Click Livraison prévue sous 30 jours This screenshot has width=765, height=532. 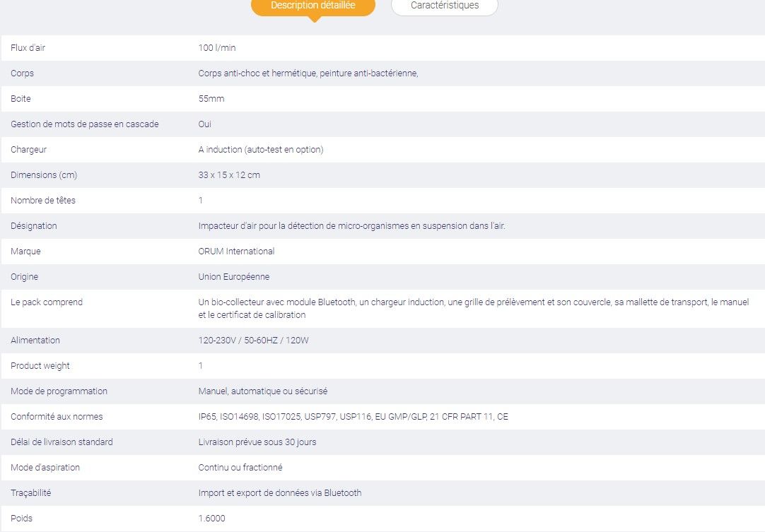(x=257, y=442)
